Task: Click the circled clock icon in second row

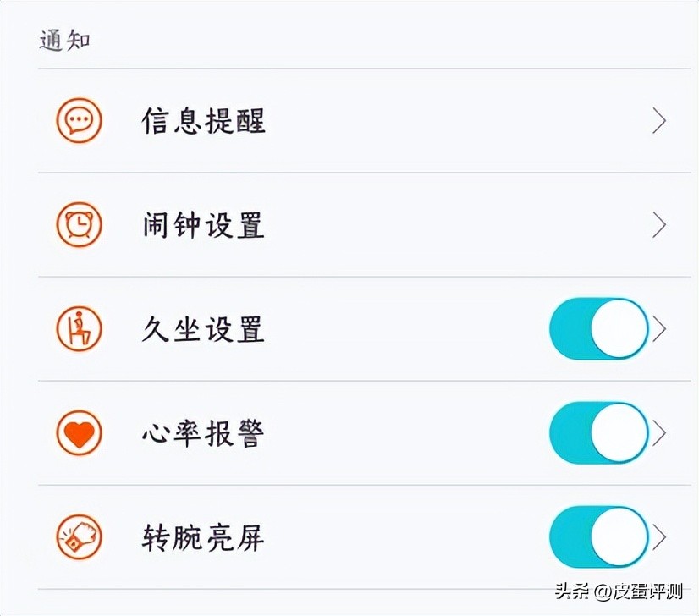Action: pos(79,225)
